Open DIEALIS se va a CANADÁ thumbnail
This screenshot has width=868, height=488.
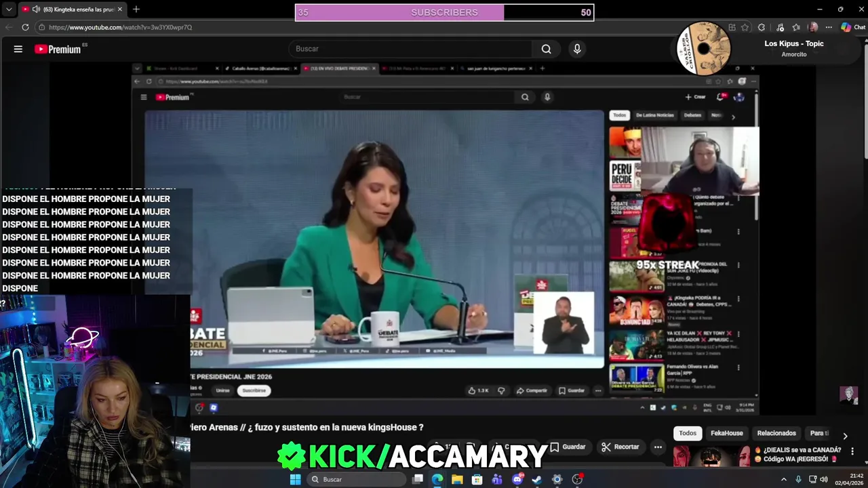click(711, 456)
